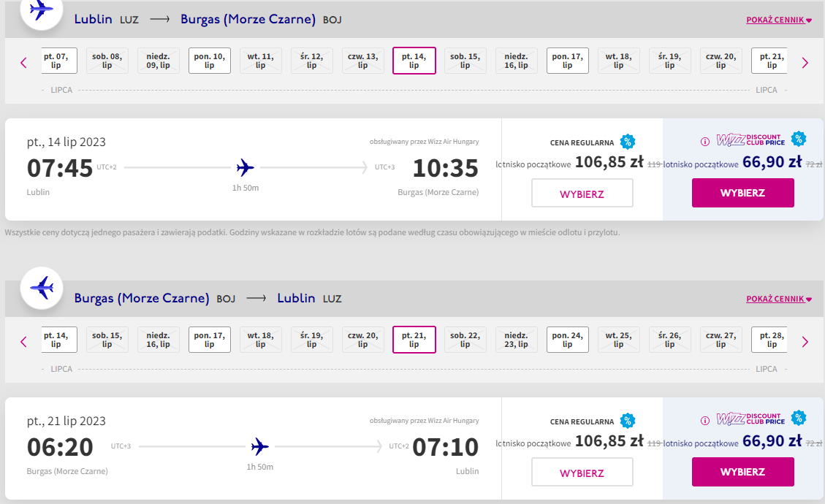825x504 pixels.
Task: Click percent badge beside return Discount Club Price
Action: point(799,418)
